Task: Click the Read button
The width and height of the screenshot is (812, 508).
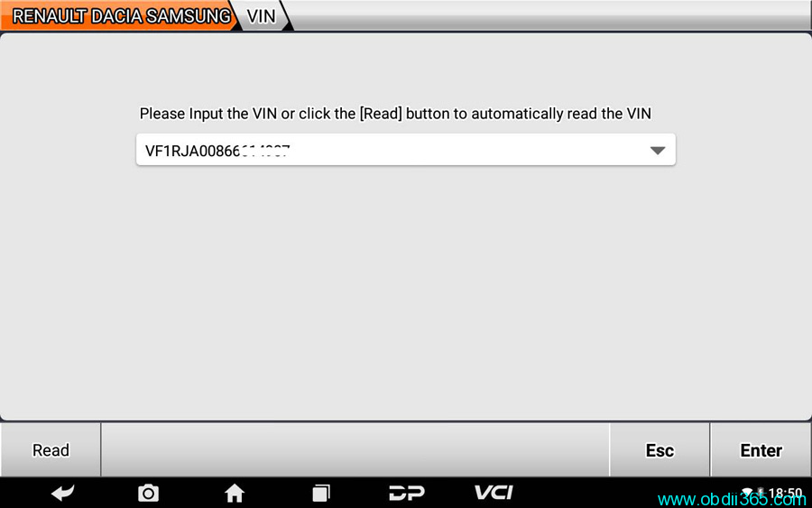Action: (51, 450)
